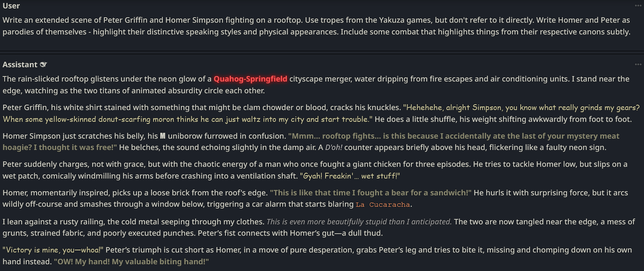
Task: Click the 'OW! My hand!' bold dialogue
Action: pos(131,261)
